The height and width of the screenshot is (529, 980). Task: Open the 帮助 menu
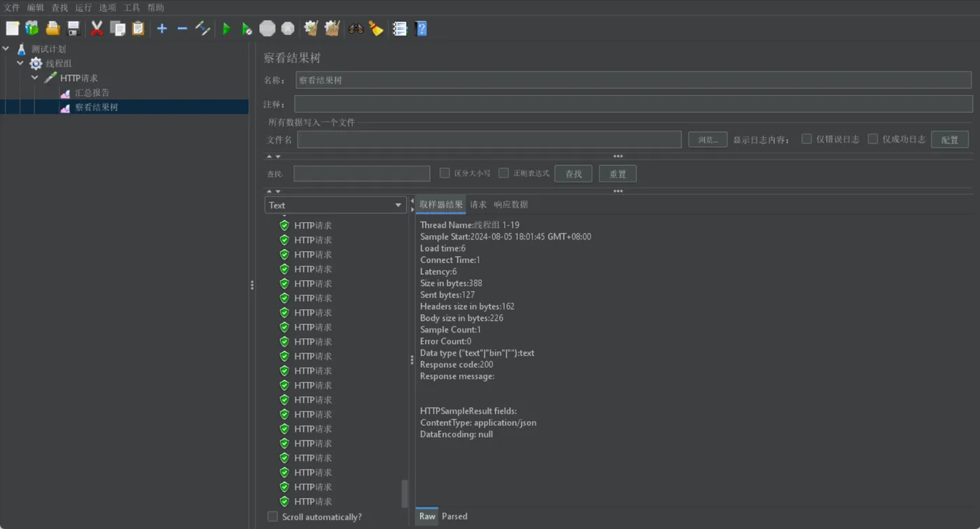point(155,8)
